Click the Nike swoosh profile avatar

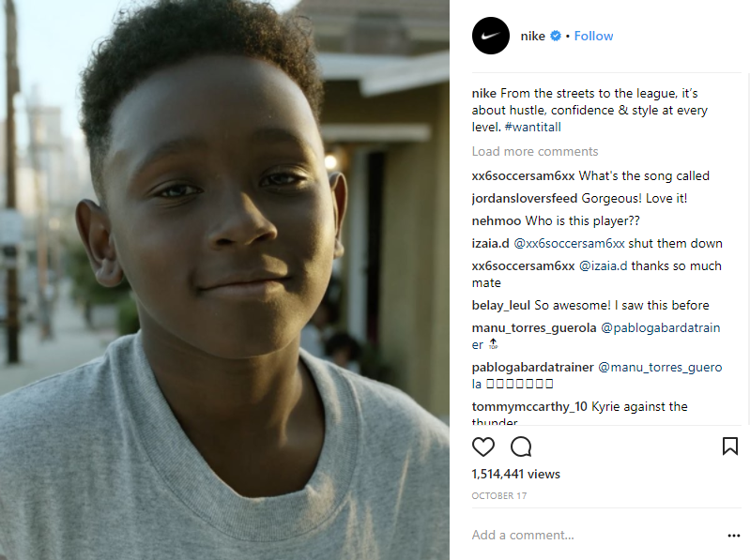(491, 36)
